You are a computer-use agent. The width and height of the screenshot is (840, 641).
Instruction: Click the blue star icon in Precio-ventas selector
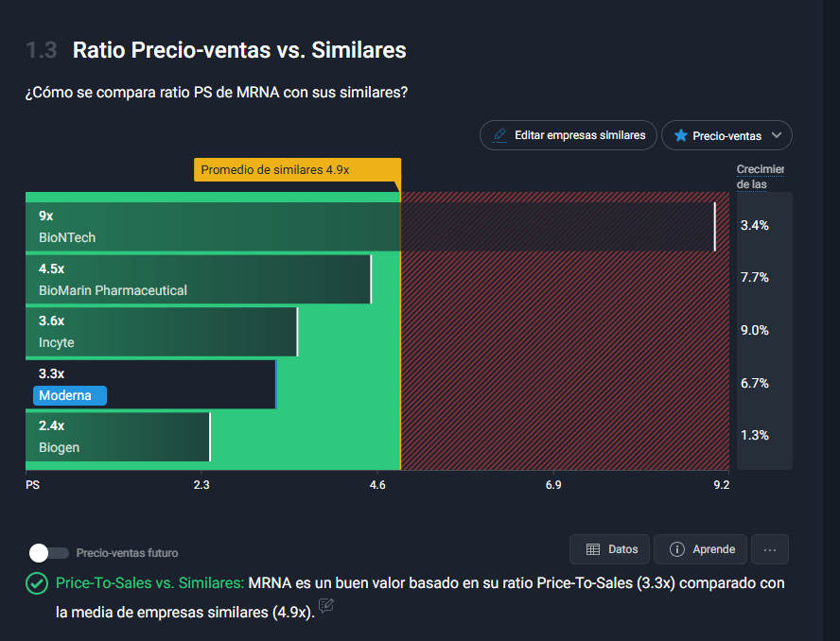pyautogui.click(x=681, y=135)
